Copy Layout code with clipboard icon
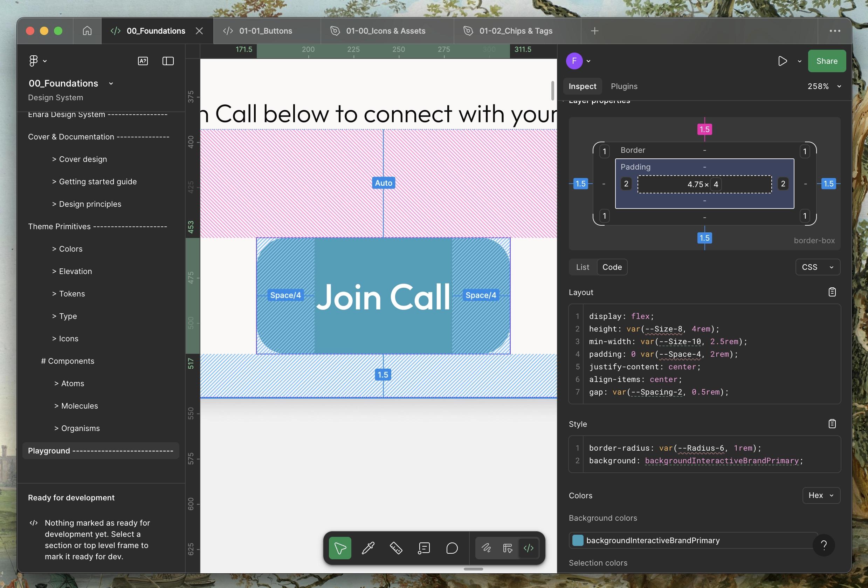 tap(832, 292)
